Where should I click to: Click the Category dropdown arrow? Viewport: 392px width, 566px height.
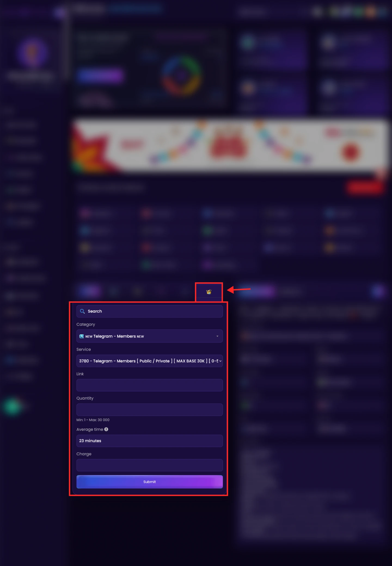point(217,336)
